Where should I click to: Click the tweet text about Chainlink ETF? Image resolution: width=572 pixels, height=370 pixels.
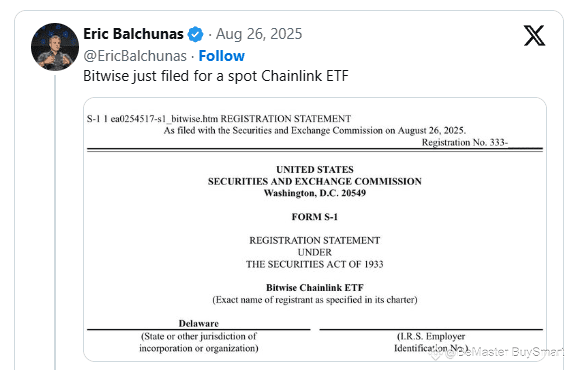coord(216,76)
